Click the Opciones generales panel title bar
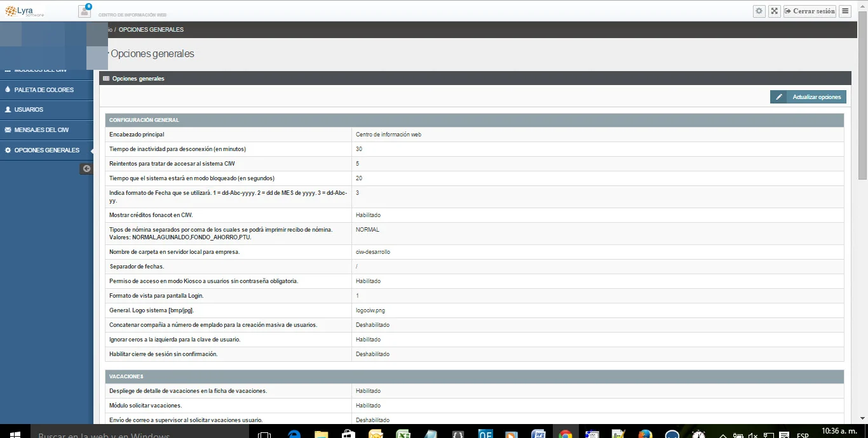 475,79
